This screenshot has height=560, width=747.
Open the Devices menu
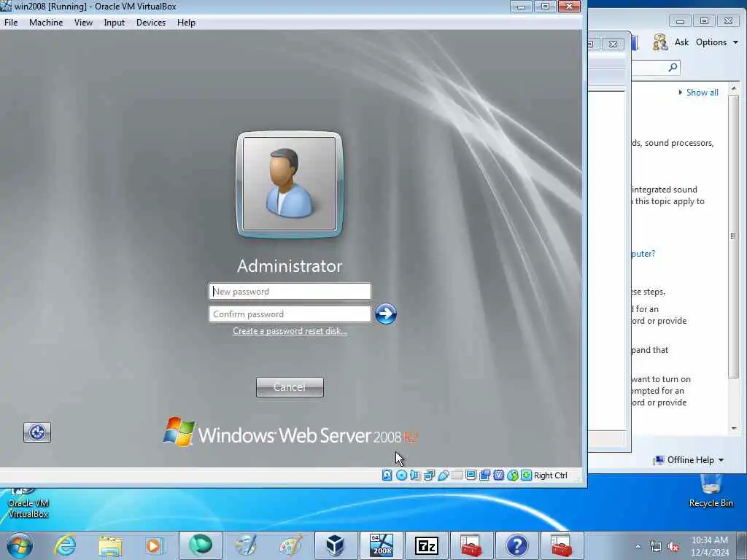pos(151,23)
